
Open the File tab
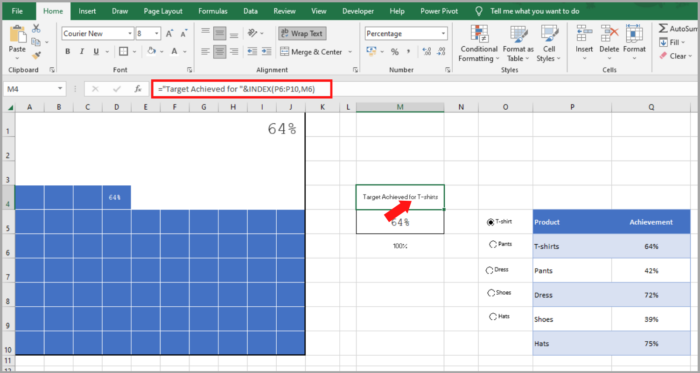tap(17, 11)
